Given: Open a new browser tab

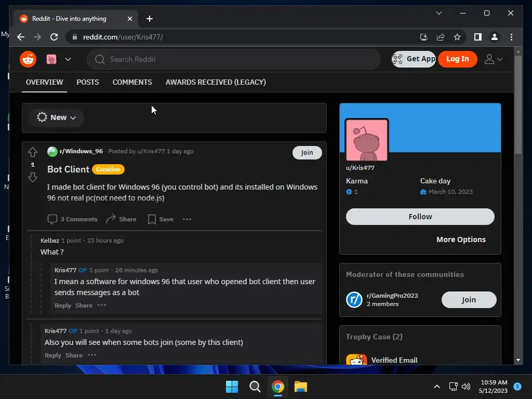Looking at the screenshot, I should coord(149,19).
